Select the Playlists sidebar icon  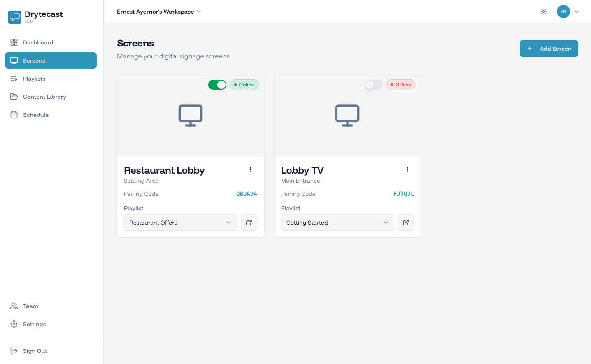coord(14,79)
